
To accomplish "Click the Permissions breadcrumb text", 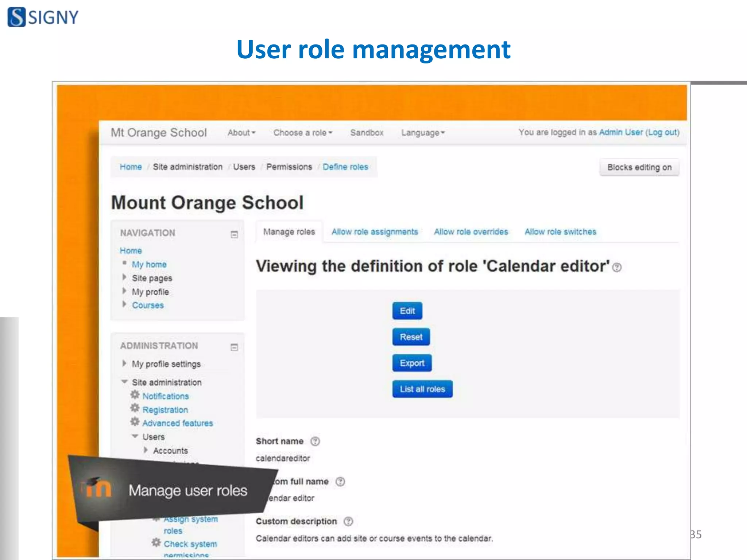I will [x=289, y=167].
